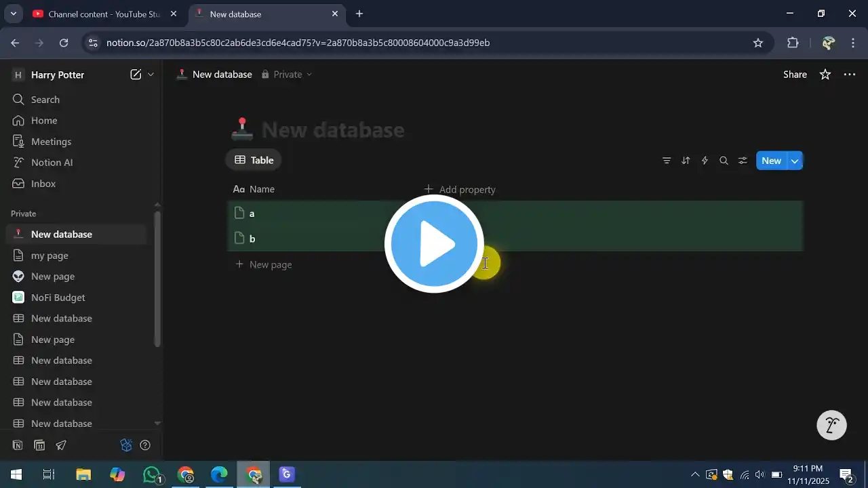Open the New button dropdown arrow

tap(795, 161)
